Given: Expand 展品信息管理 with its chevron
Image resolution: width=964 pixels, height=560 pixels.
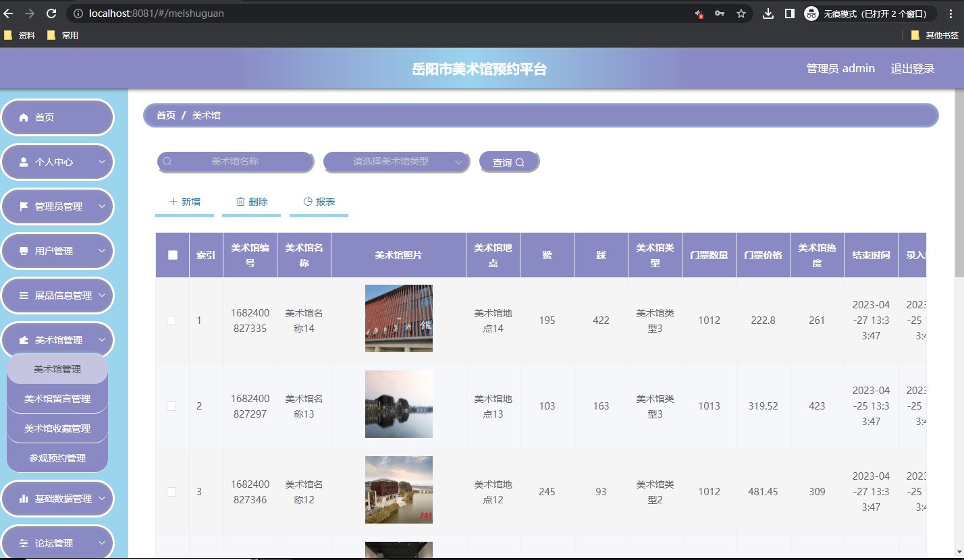Looking at the screenshot, I should coord(102,296).
